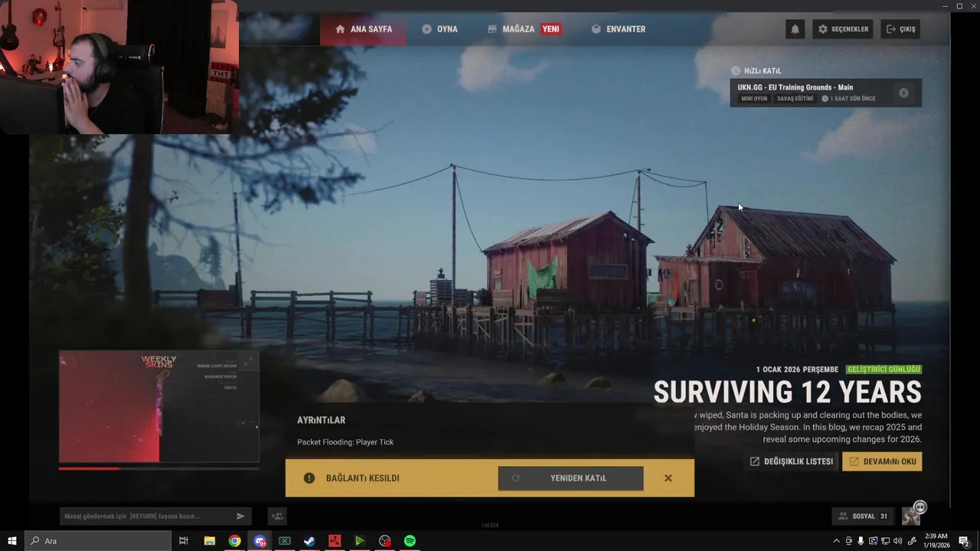The height and width of the screenshot is (551, 980).
Task: Dismiss the Bağlantı Kesildi banner
Action: pos(668,478)
